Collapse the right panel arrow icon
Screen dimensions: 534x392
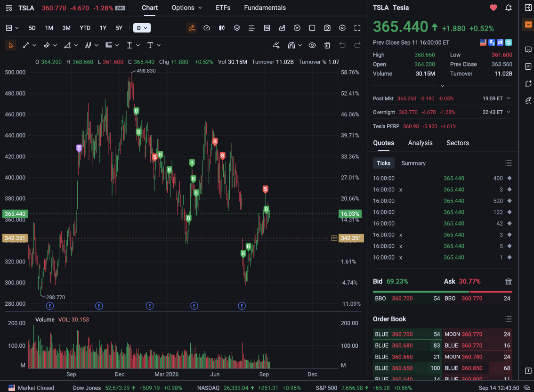[528, 8]
